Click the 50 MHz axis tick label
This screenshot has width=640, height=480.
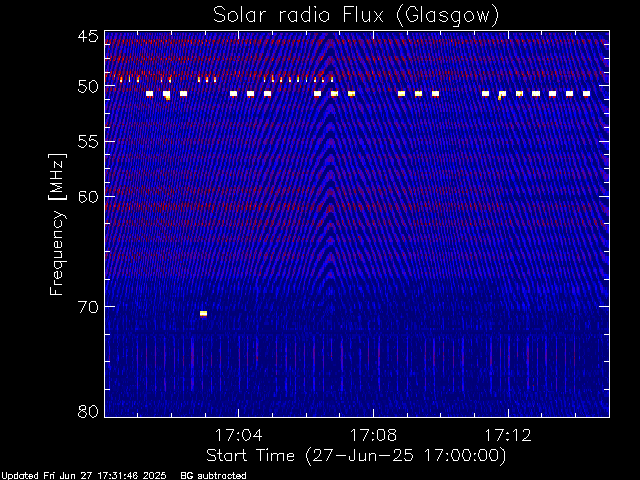(x=88, y=87)
